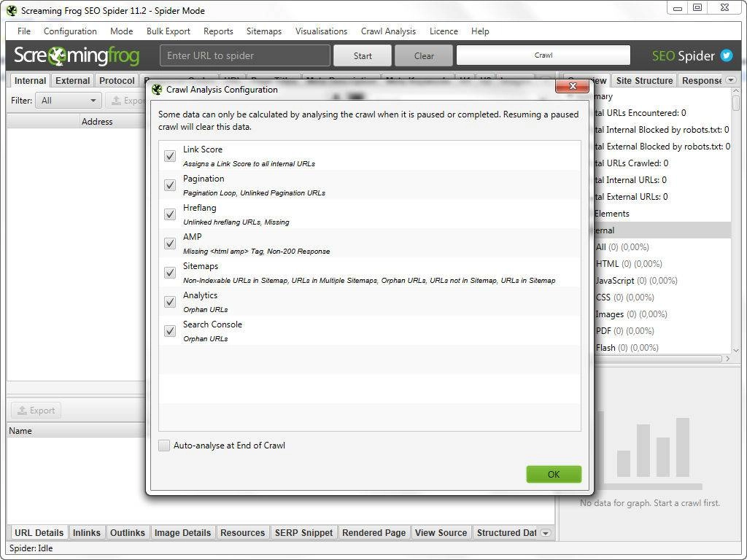
Task: Open the SERP Snippet tab
Action: point(303,533)
